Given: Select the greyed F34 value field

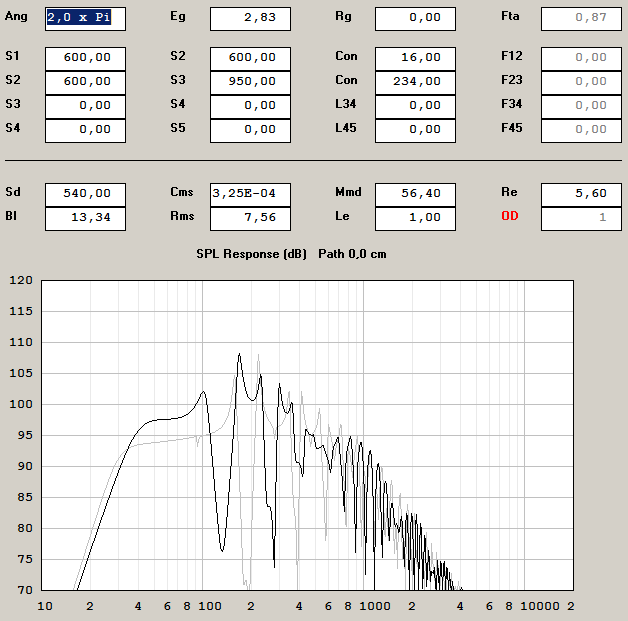Looking at the screenshot, I should pyautogui.click(x=581, y=107).
